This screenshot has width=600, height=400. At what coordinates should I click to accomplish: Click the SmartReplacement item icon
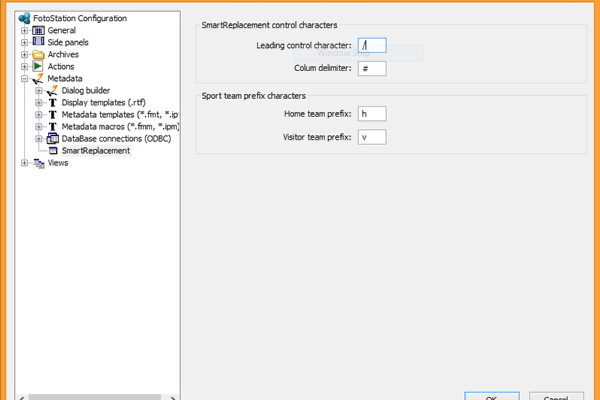click(53, 150)
